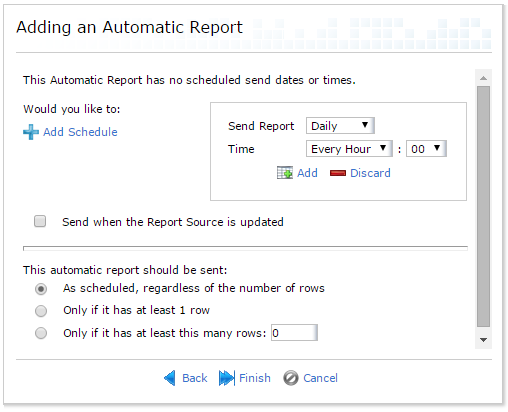
Task: Click the Finish link text
Action: click(255, 378)
